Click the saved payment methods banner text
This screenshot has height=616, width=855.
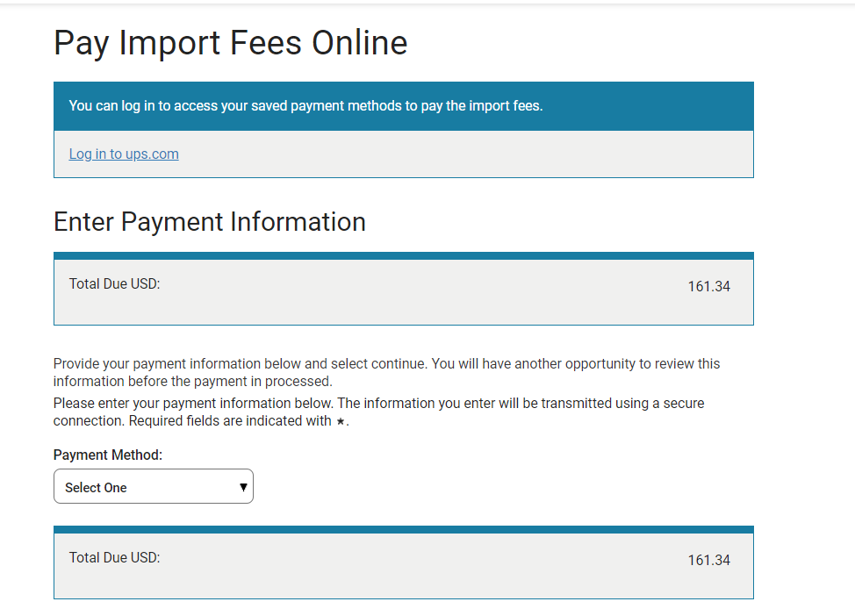[x=305, y=106]
